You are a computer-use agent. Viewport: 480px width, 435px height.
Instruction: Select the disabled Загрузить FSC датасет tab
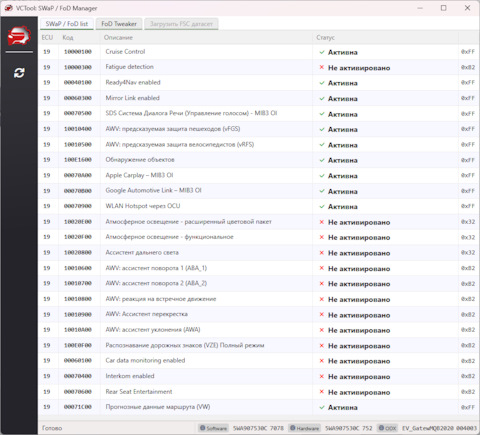[x=181, y=24]
